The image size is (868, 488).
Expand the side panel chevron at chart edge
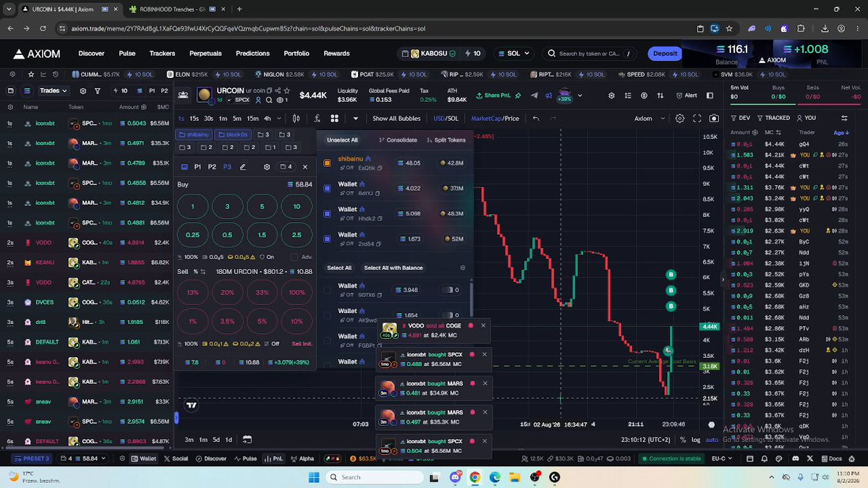[724, 279]
